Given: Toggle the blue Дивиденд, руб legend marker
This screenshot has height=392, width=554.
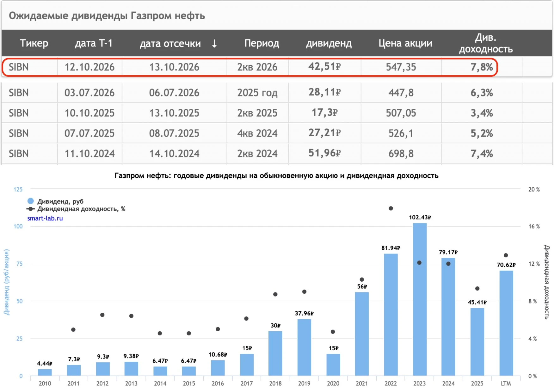Looking at the screenshot, I should point(31,201).
